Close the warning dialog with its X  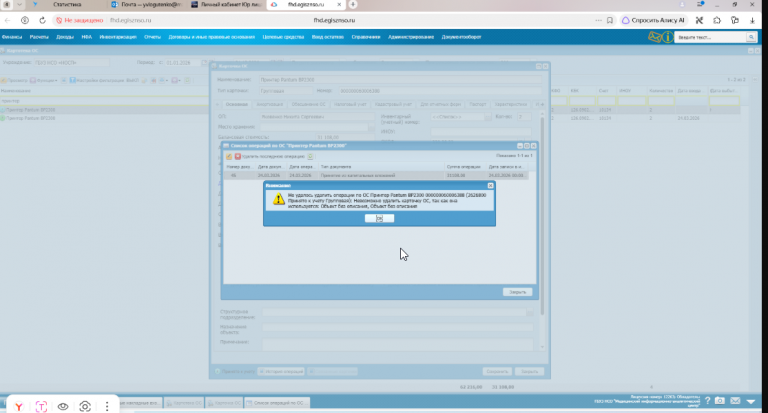tap(490, 186)
